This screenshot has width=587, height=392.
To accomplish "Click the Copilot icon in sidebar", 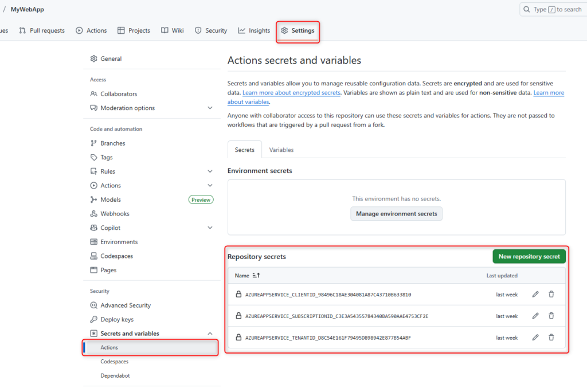I will pos(93,228).
